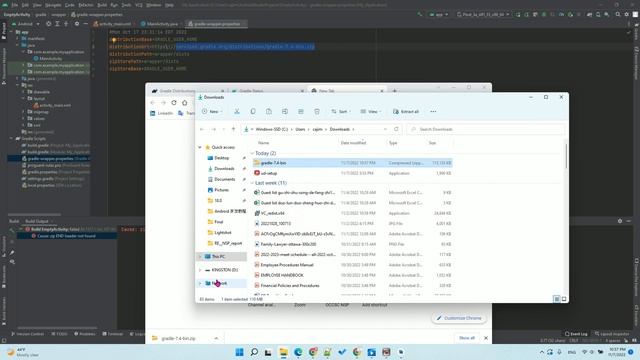The width and height of the screenshot is (640, 360).
Task: Hide the Project panel with minus icon
Action: click(x=85, y=24)
